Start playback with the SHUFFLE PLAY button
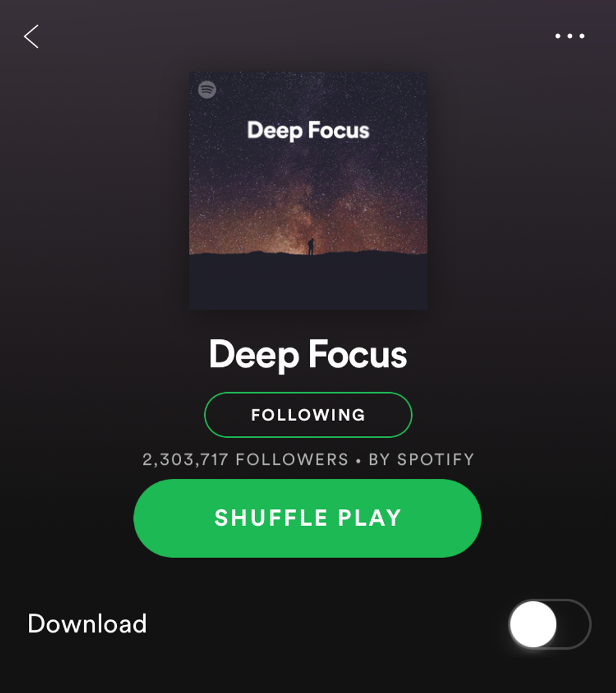This screenshot has width=616, height=693. coord(307,518)
